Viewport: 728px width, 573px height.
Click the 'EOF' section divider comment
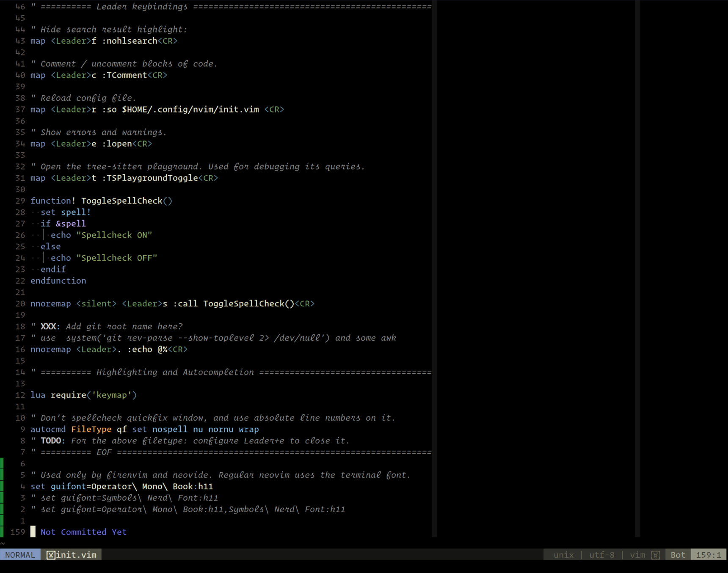click(231, 452)
